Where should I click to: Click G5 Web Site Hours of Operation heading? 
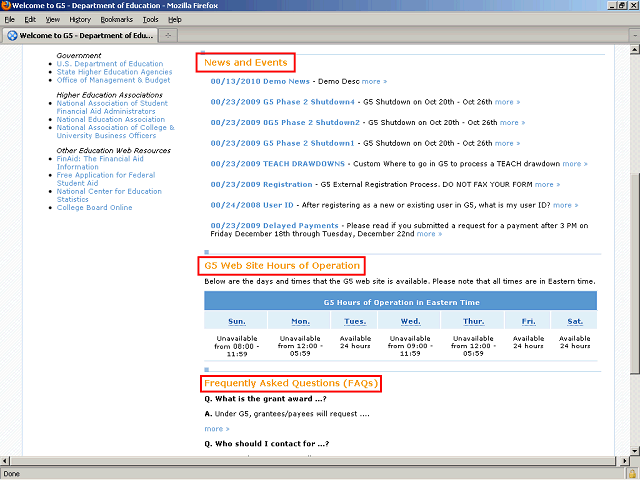click(282, 266)
